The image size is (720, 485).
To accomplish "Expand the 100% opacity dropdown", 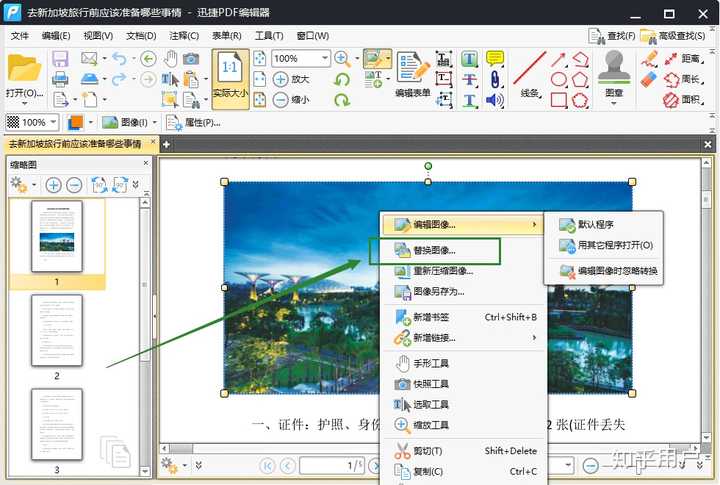I will pos(53,122).
